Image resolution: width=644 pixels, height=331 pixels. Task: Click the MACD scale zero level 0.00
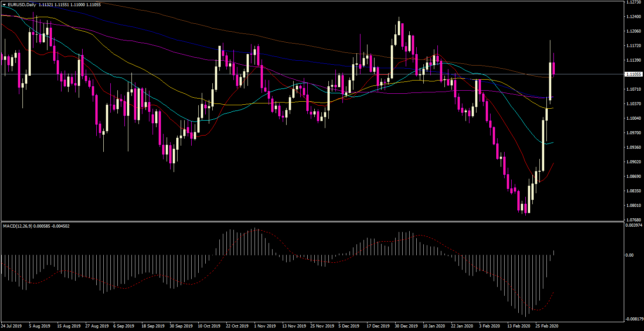tap(629, 255)
